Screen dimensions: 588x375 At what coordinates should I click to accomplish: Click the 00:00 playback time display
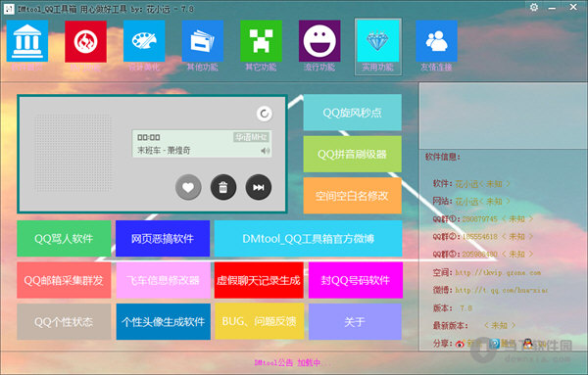149,137
